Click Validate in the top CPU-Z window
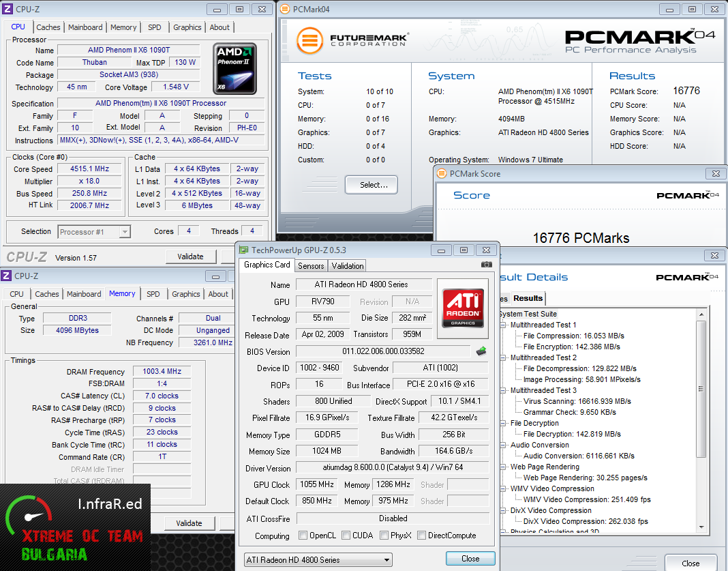The image size is (728, 571). (x=190, y=257)
